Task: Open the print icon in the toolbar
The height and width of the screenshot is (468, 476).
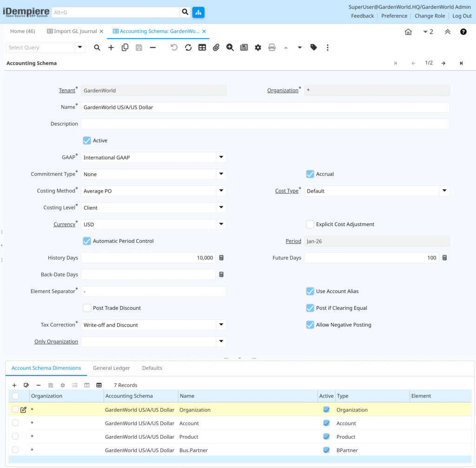Action: tap(271, 47)
